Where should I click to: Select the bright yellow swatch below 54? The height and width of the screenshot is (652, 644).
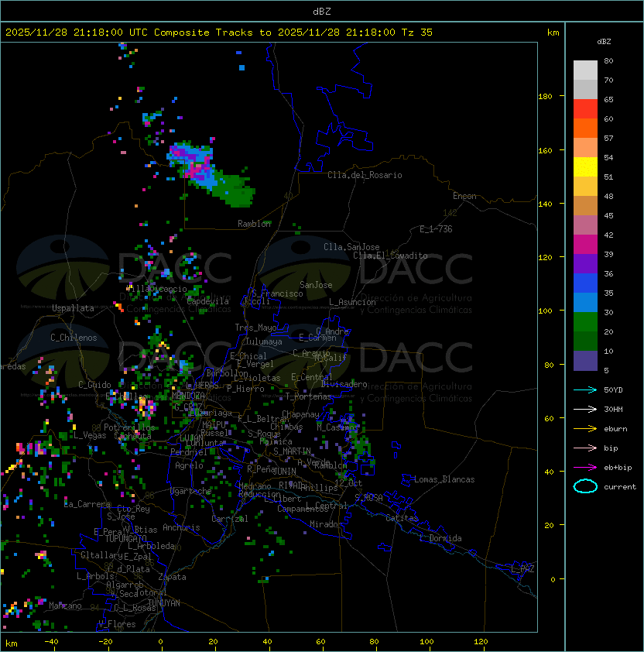tap(585, 166)
